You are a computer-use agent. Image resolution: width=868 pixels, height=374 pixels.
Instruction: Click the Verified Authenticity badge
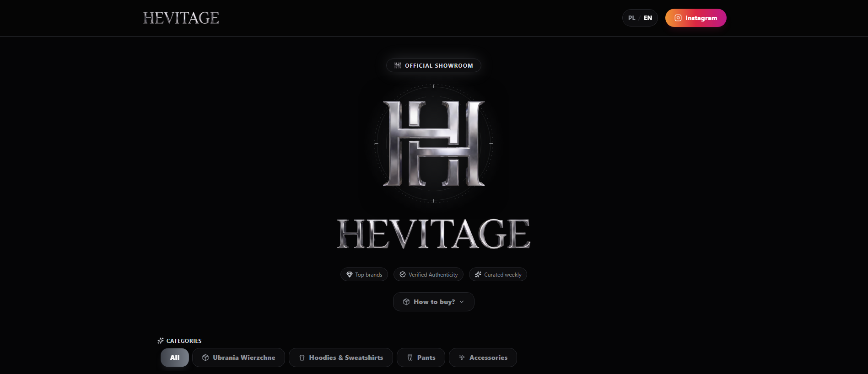pyautogui.click(x=428, y=274)
